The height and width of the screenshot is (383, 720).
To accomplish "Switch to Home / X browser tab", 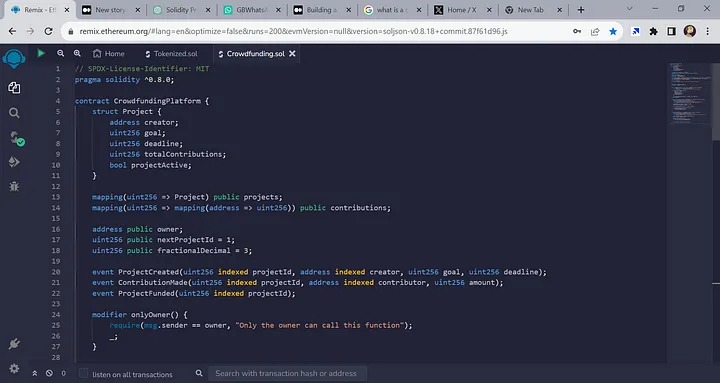I will [463, 10].
